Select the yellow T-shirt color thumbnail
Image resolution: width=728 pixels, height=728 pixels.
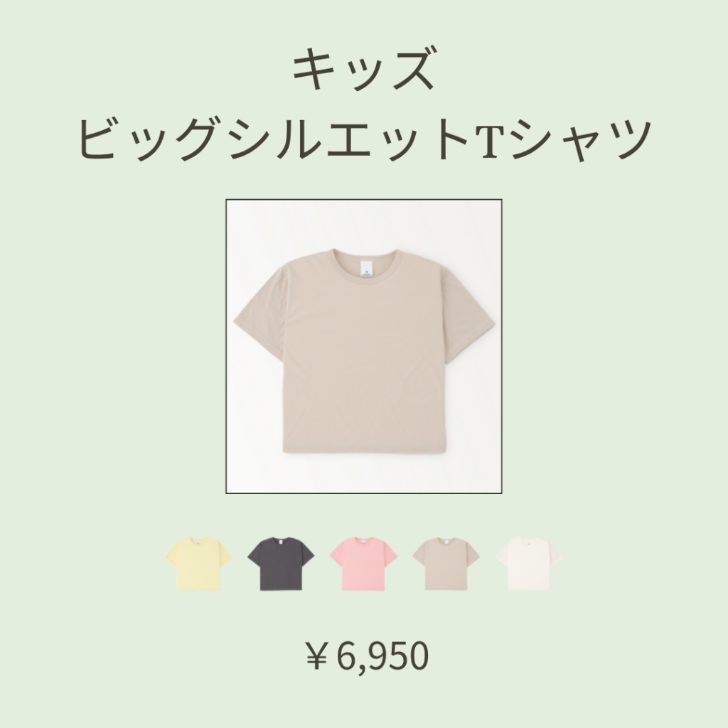click(x=199, y=564)
